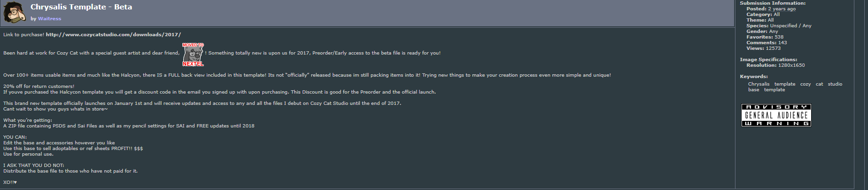Image resolution: width=868 pixels, height=190 pixels.
Task: Click the Favorites count 538
Action: tap(779, 37)
